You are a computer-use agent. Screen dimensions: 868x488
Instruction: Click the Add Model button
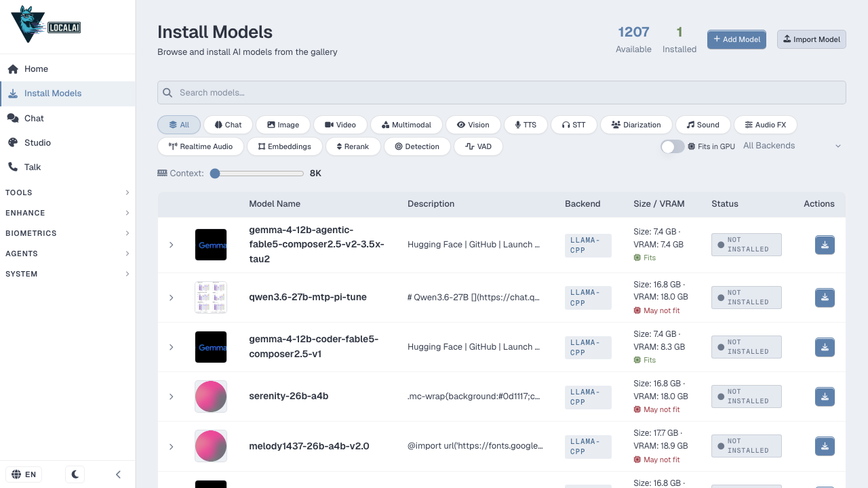[736, 39]
